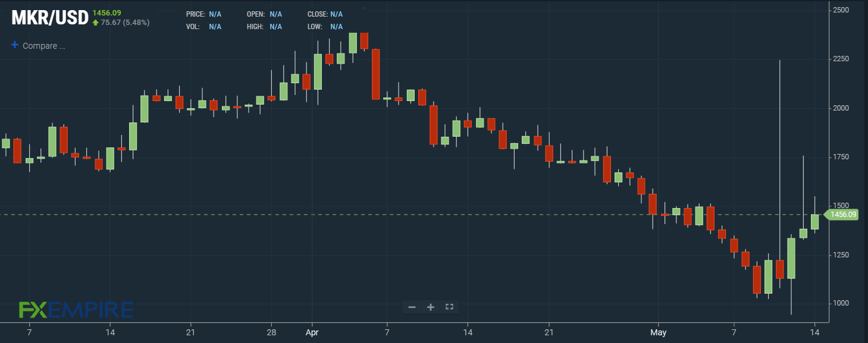This screenshot has width=868, height=343.
Task: Click the May label on date axis
Action: (x=658, y=332)
